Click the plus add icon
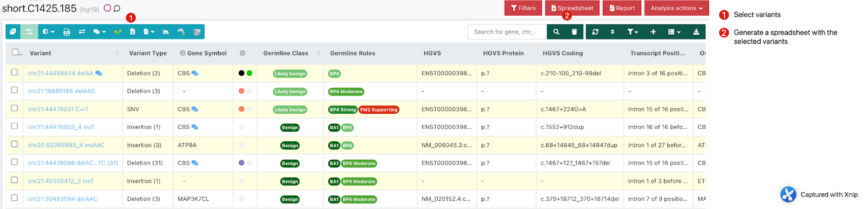This screenshot has height=209, width=868. pos(653,32)
